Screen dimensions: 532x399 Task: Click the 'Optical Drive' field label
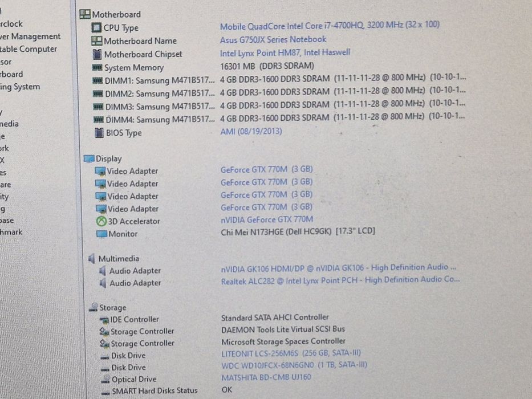coord(134,379)
